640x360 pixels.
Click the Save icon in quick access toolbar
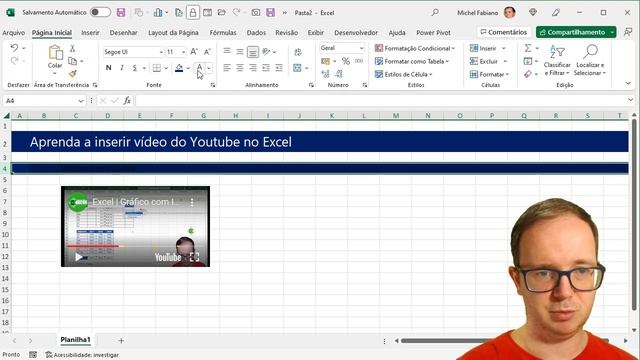(x=121, y=13)
